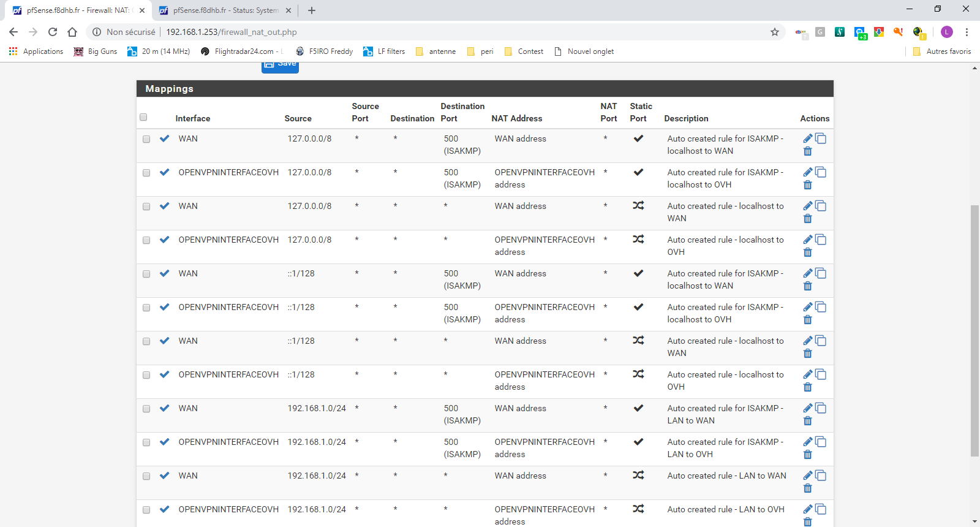The width and height of the screenshot is (980, 527).
Task: Check the WAN 192.168.1.0/24 ISAKMP row
Action: pyautogui.click(x=146, y=409)
